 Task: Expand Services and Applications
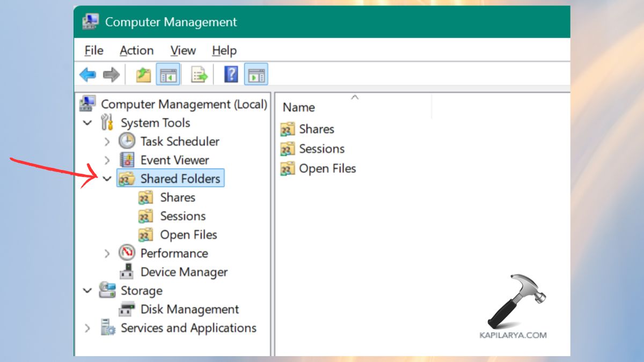(x=87, y=328)
